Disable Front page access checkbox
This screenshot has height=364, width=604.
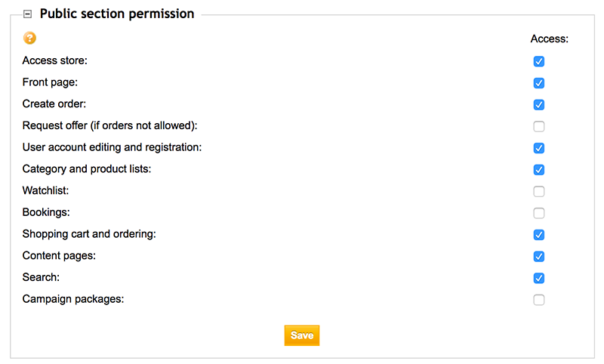coord(538,83)
